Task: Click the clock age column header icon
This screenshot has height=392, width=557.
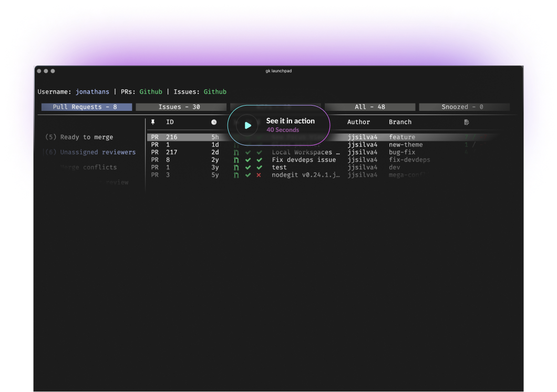Action: click(214, 122)
